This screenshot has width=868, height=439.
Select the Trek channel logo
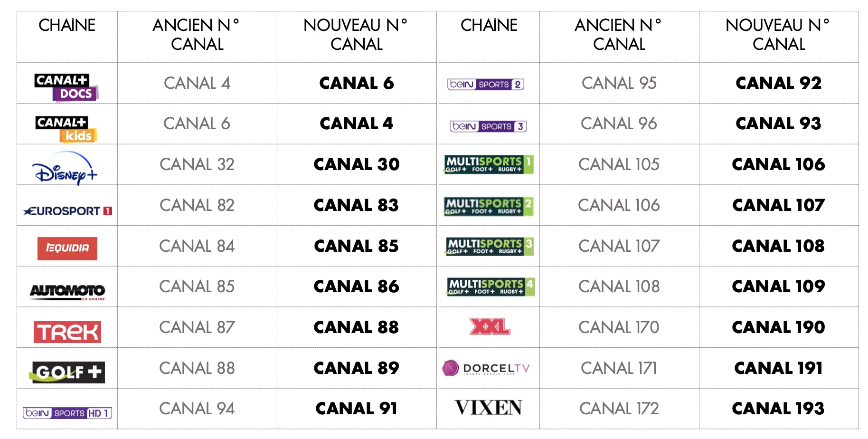click(x=67, y=332)
